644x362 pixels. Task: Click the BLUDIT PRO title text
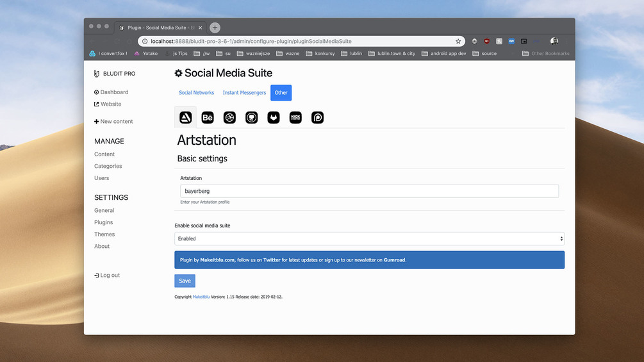119,74
